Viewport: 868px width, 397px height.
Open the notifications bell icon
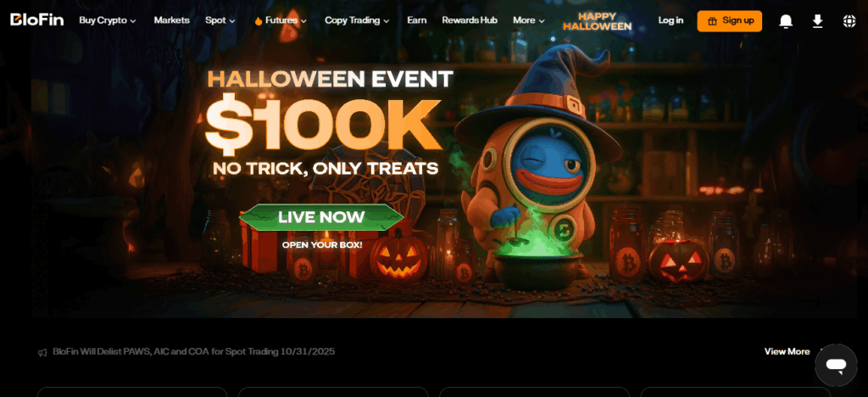click(786, 21)
